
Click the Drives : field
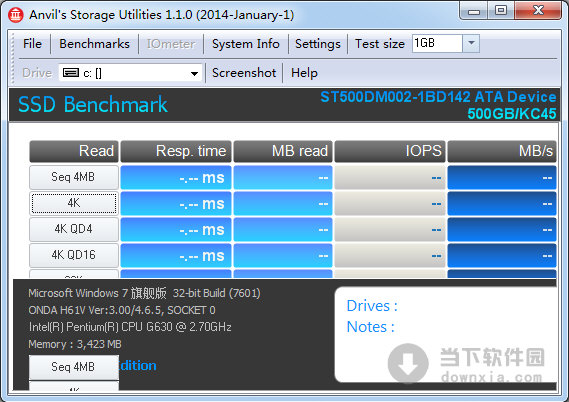[372, 306]
